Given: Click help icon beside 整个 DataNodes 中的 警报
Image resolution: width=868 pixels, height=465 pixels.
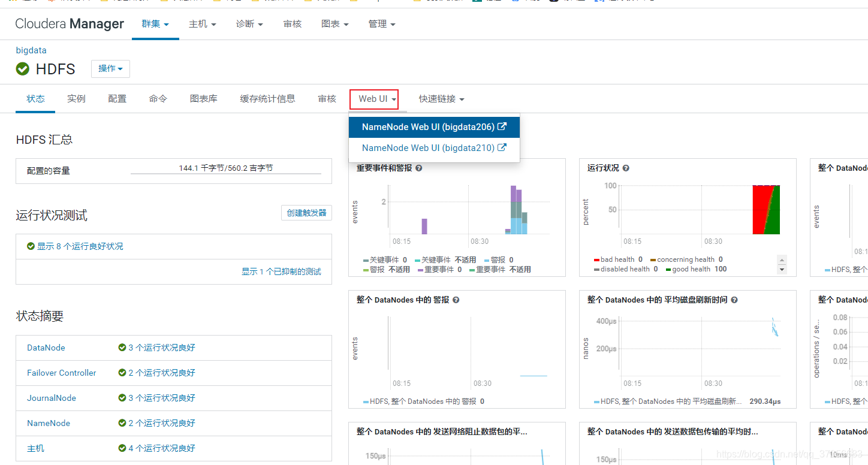Looking at the screenshot, I should [x=456, y=300].
